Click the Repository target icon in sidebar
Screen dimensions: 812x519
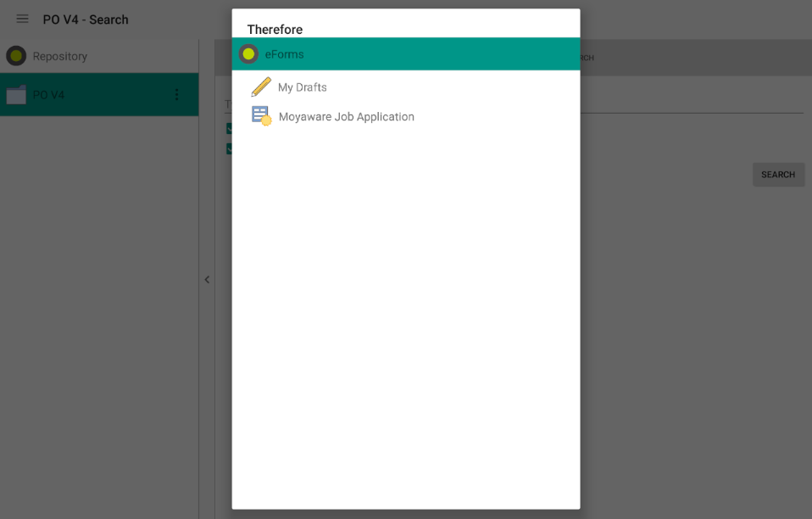point(16,55)
